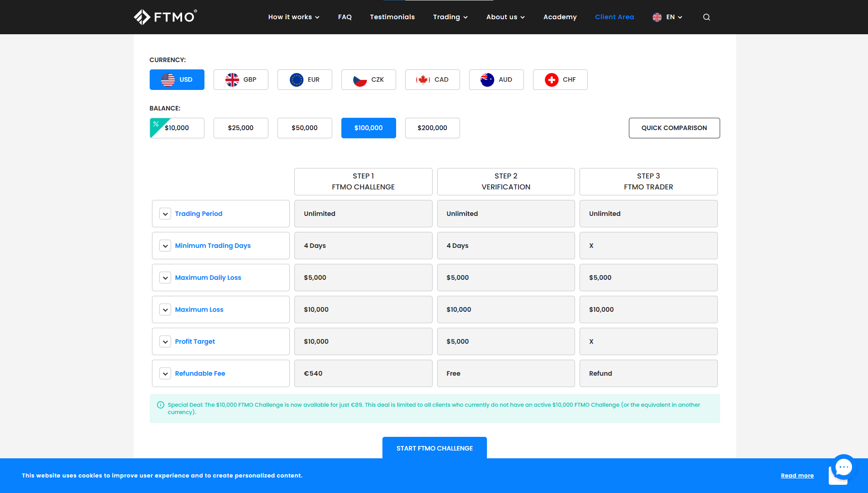Click the UK flag language icon
Viewport: 868px width, 493px height.
(x=657, y=17)
